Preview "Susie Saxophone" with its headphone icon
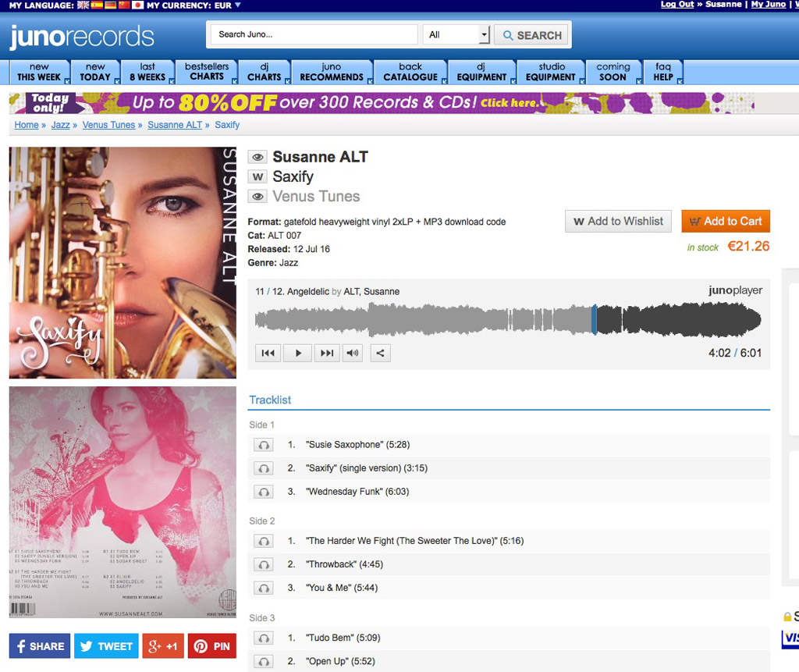 (x=264, y=445)
